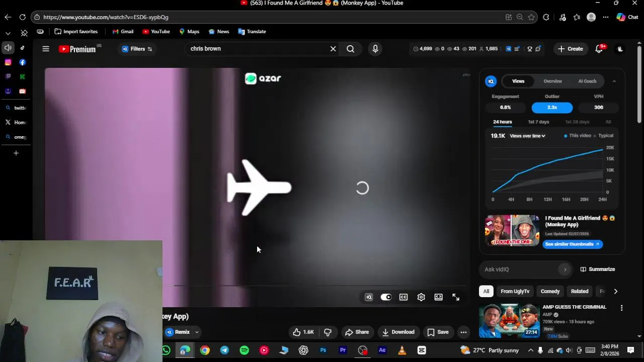The width and height of the screenshot is (644, 362).
Task: Launch Spotify from the taskbar
Action: (244, 350)
